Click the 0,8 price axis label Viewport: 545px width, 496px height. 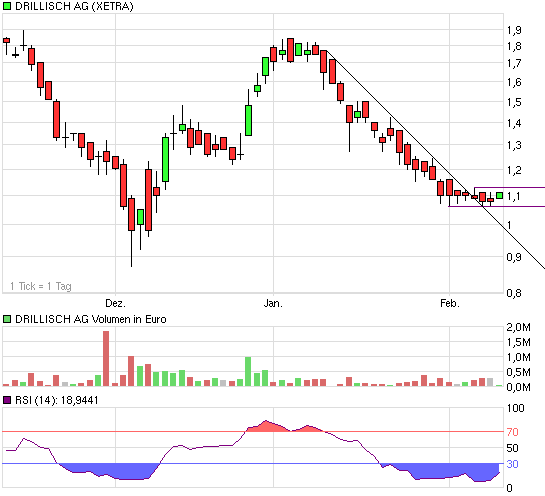tap(514, 293)
